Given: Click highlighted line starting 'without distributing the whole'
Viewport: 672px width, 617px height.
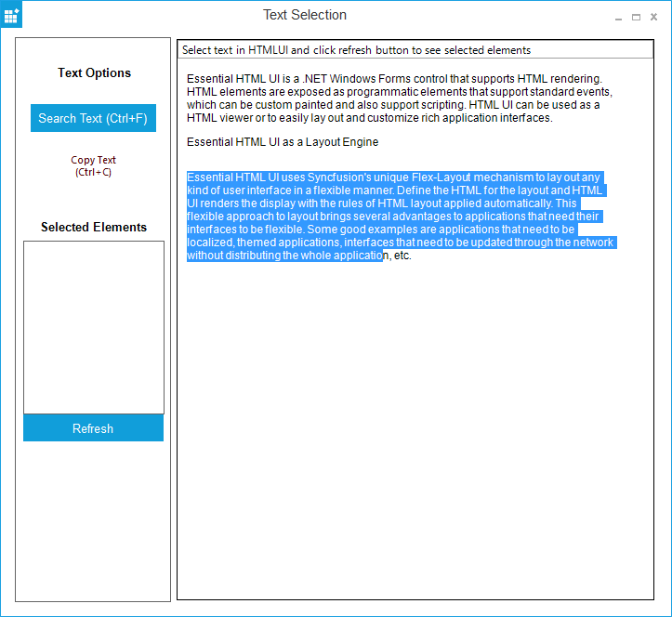Looking at the screenshot, I should coord(284,256).
